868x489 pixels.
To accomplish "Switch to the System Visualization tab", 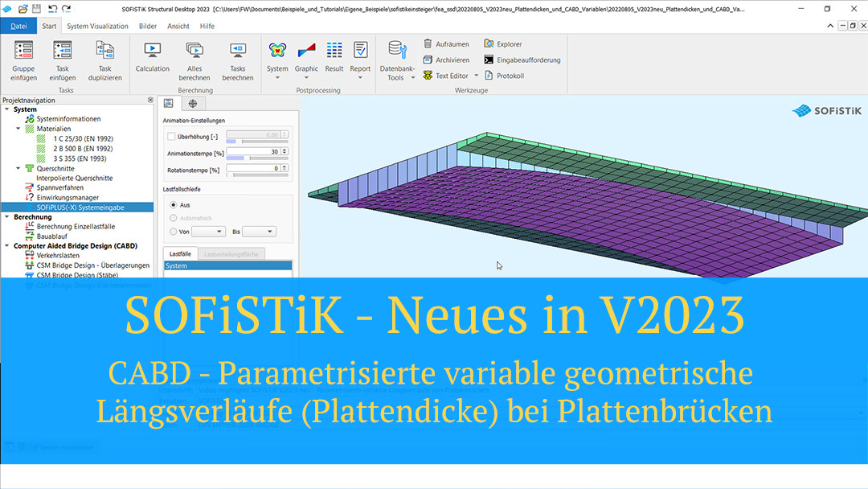I will tap(99, 26).
